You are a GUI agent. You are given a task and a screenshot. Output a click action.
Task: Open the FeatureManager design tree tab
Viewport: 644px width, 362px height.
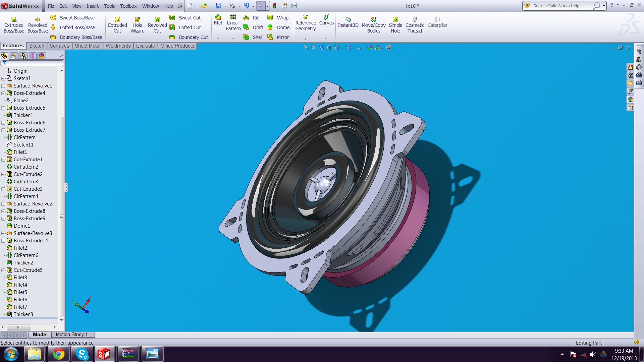tap(4, 56)
